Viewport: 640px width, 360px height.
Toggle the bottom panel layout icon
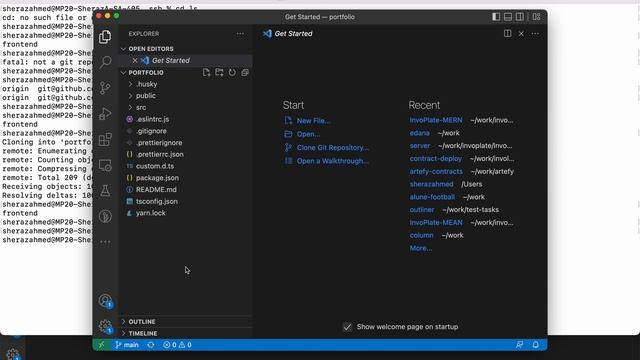coord(508,17)
